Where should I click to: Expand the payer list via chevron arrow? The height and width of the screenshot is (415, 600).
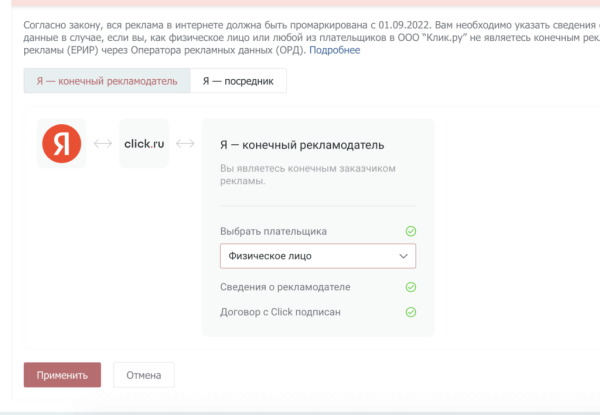(x=403, y=256)
